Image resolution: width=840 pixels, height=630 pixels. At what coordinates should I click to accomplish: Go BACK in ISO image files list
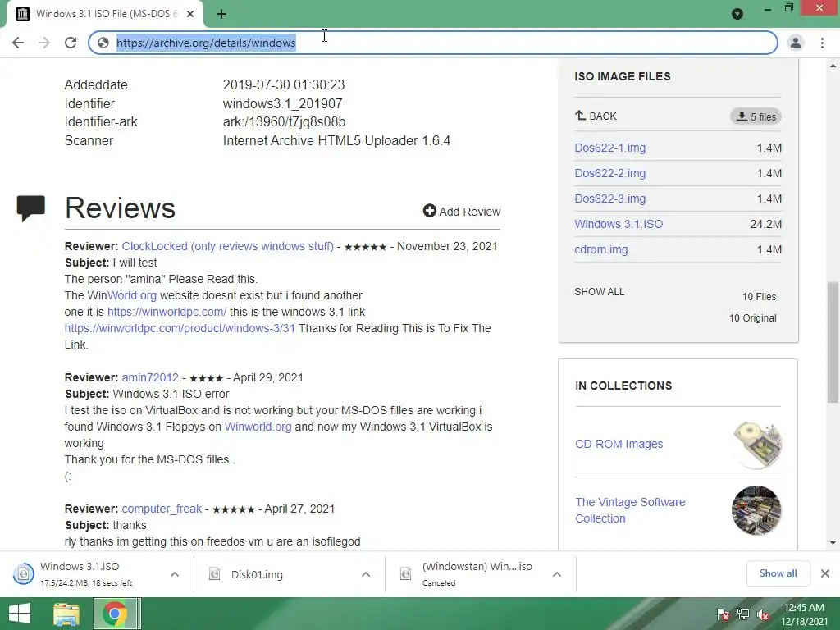[x=596, y=116]
